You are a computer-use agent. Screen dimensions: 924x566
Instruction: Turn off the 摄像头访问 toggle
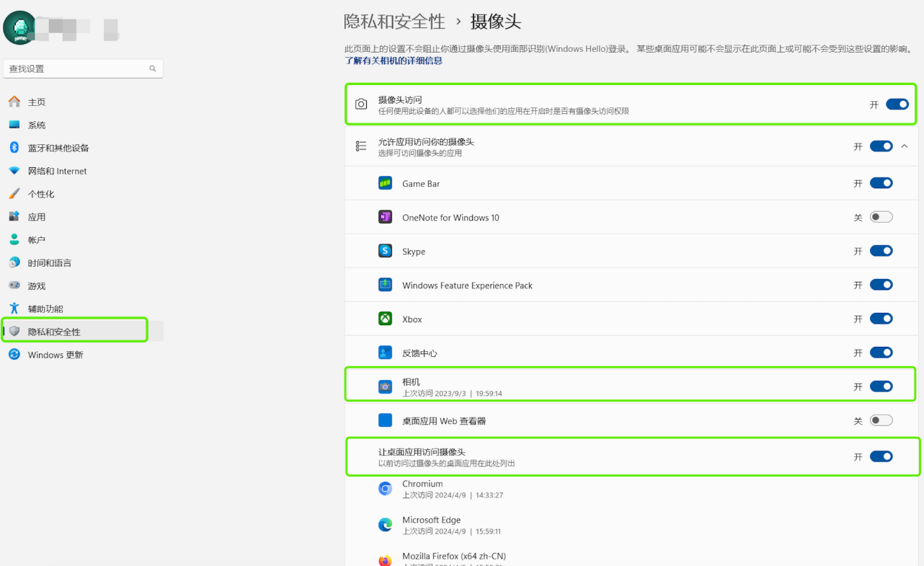[x=897, y=105]
